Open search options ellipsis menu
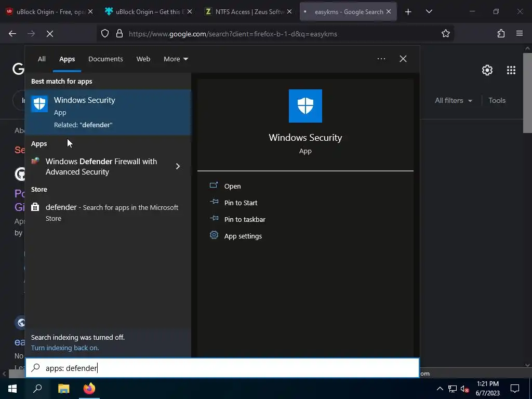The width and height of the screenshot is (532, 399). click(x=381, y=59)
